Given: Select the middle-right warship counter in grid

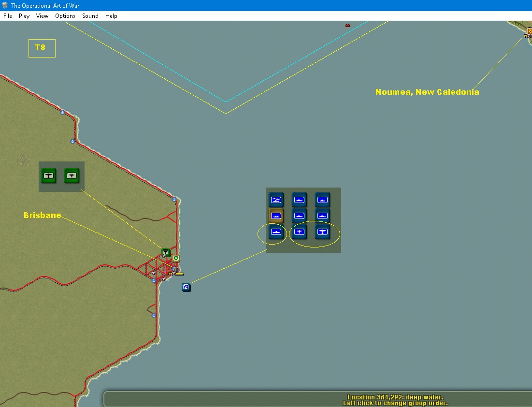Looking at the screenshot, I should click(322, 216).
